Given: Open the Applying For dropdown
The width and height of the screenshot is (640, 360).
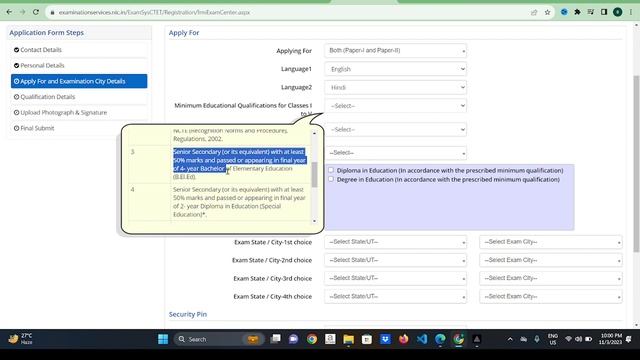Looking at the screenshot, I should (x=396, y=51).
